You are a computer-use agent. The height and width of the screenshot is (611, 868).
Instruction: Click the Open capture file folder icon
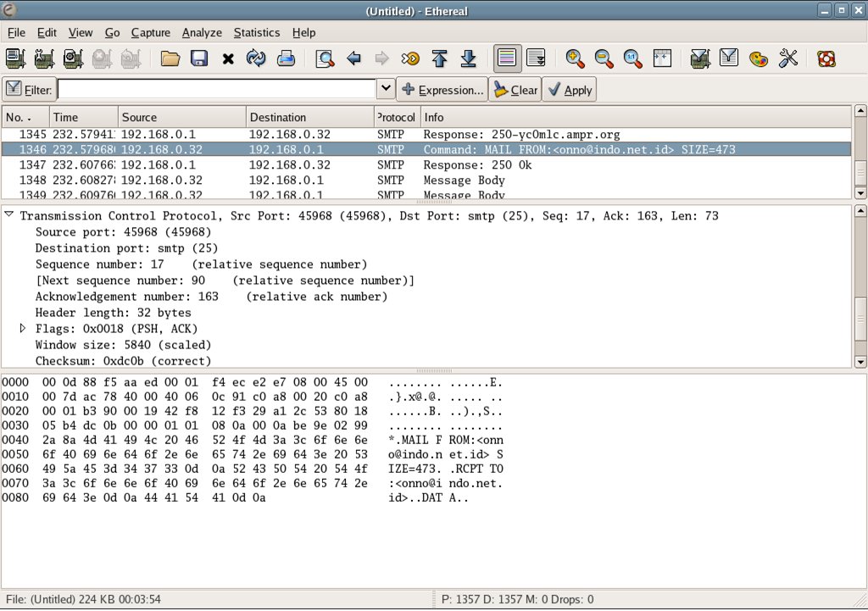[x=171, y=58]
